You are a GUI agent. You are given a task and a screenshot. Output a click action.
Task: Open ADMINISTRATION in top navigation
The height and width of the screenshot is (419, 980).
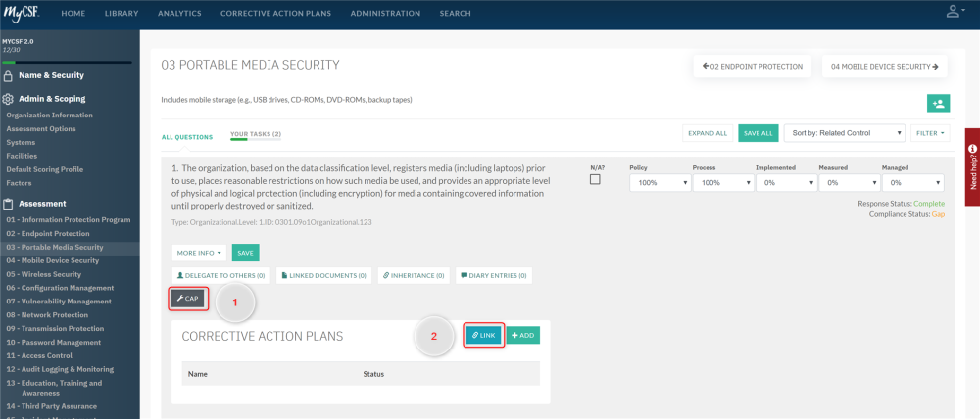click(385, 13)
